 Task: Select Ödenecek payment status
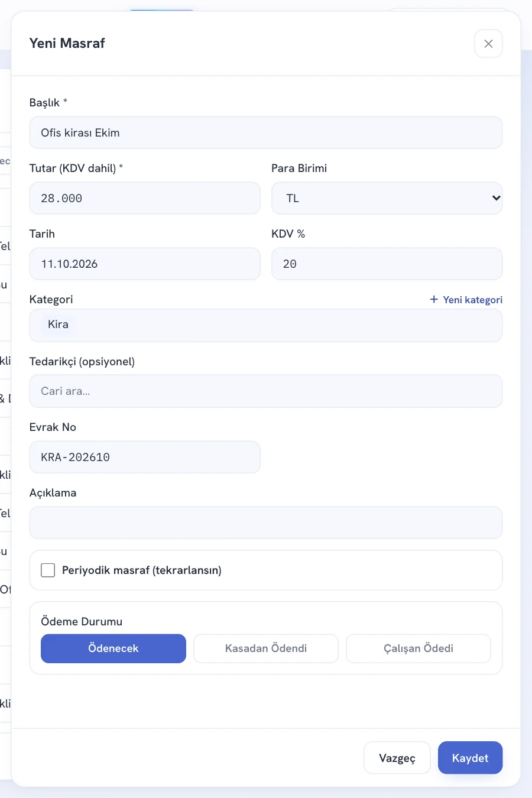click(x=113, y=648)
